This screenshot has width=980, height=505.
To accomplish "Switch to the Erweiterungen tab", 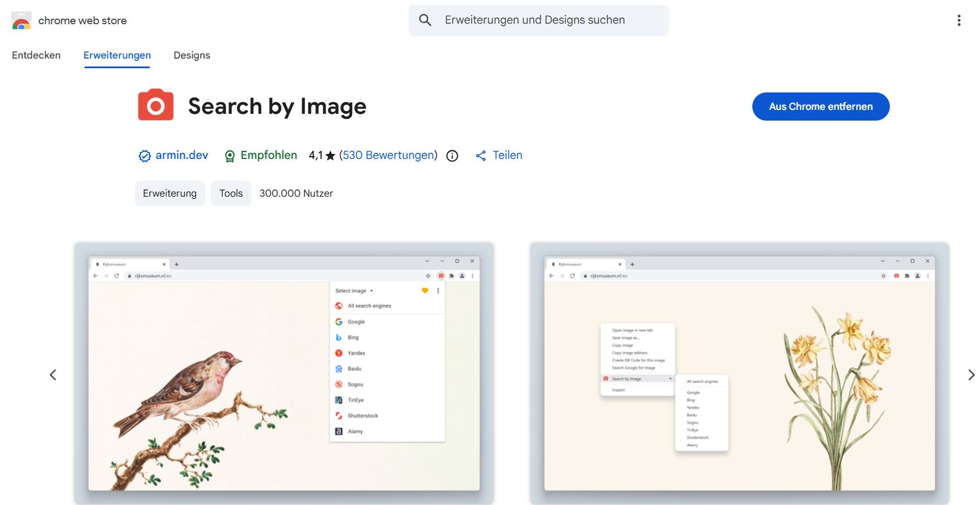I will pyautogui.click(x=117, y=55).
